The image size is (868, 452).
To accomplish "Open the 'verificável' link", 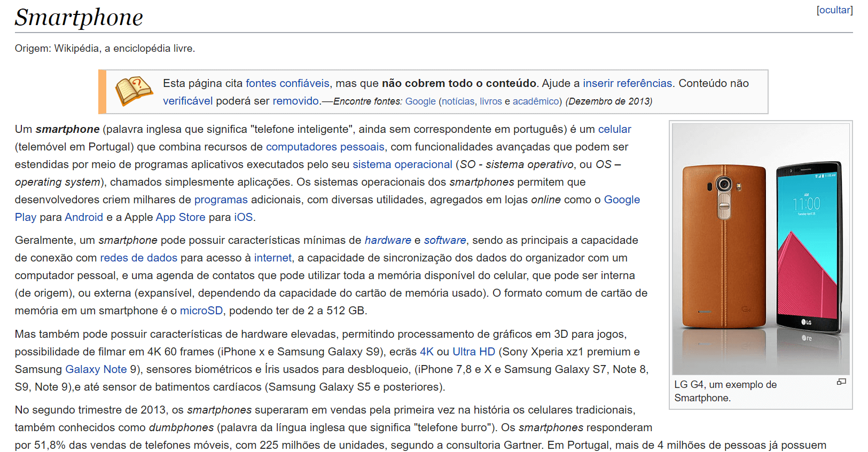I will (187, 101).
